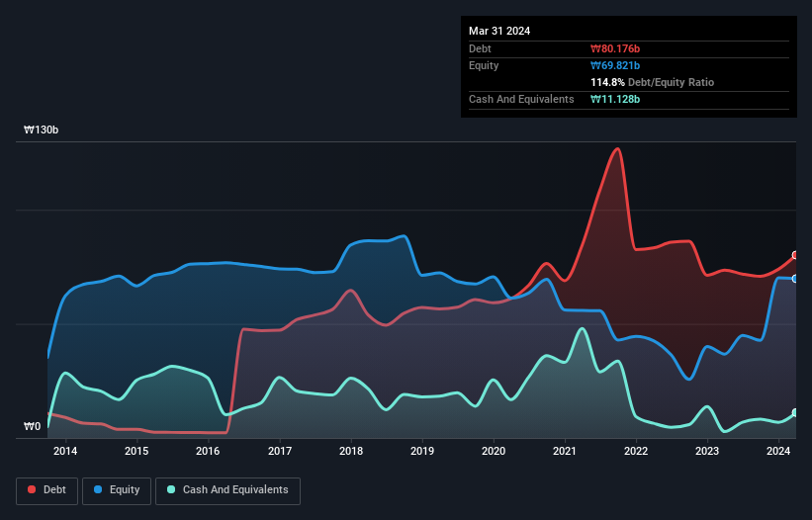
Task: Click the ₩0 y-axis label
Action: point(32,426)
